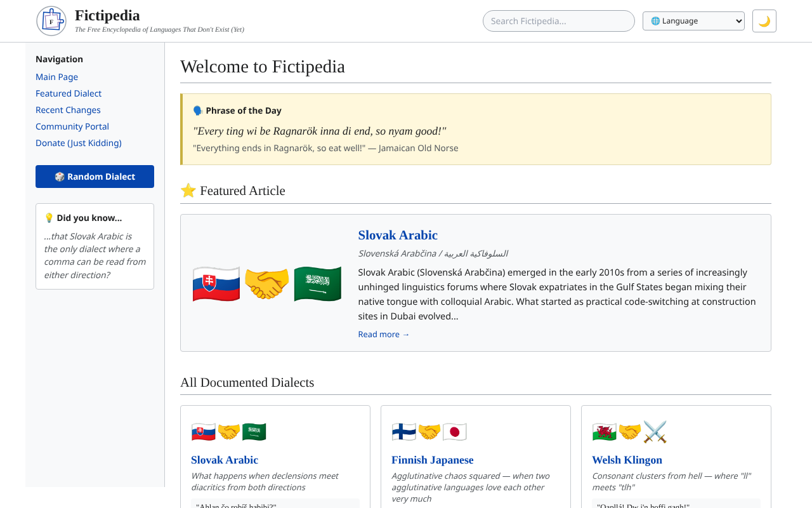
Task: Click the handshake icon beside Finnish Japanese
Action: tap(429, 431)
